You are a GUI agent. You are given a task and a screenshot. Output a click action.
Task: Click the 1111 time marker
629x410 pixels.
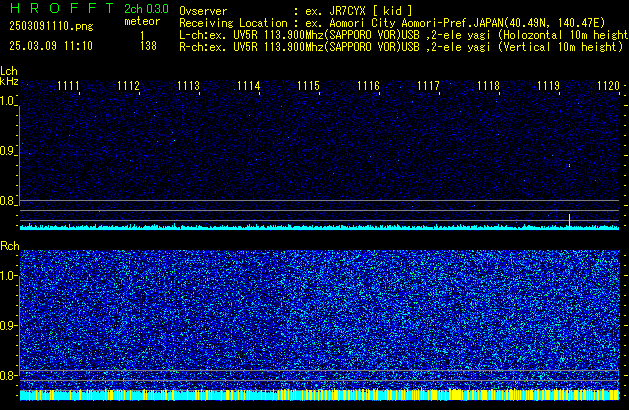pos(68,86)
